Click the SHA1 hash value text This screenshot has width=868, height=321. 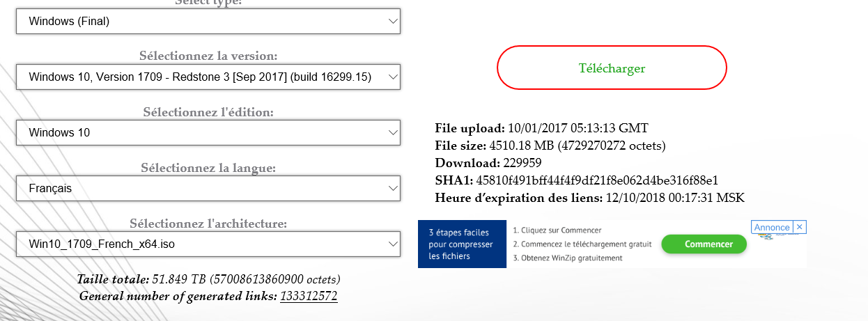coord(597,180)
